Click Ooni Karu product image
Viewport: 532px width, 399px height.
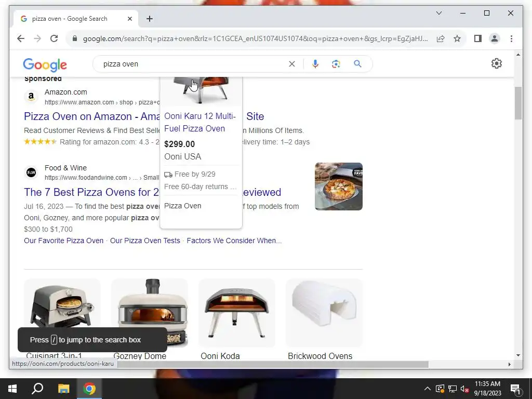tap(201, 91)
